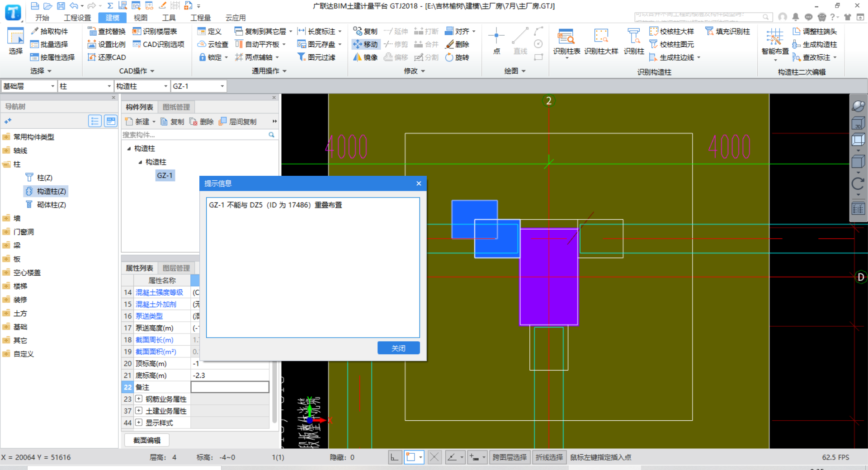The height and width of the screenshot is (470, 868).
Task: Click 还原CAD restore tool
Action: 107,57
